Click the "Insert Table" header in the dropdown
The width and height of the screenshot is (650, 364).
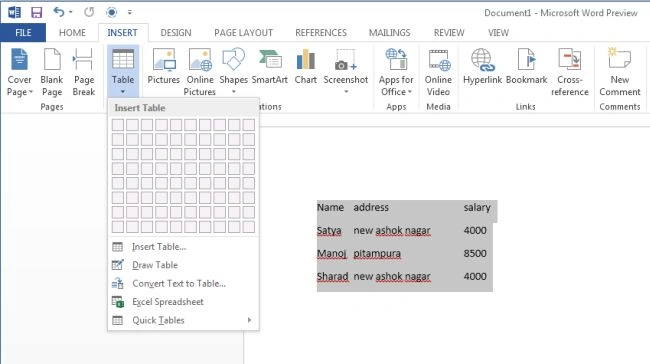pyautogui.click(x=140, y=108)
